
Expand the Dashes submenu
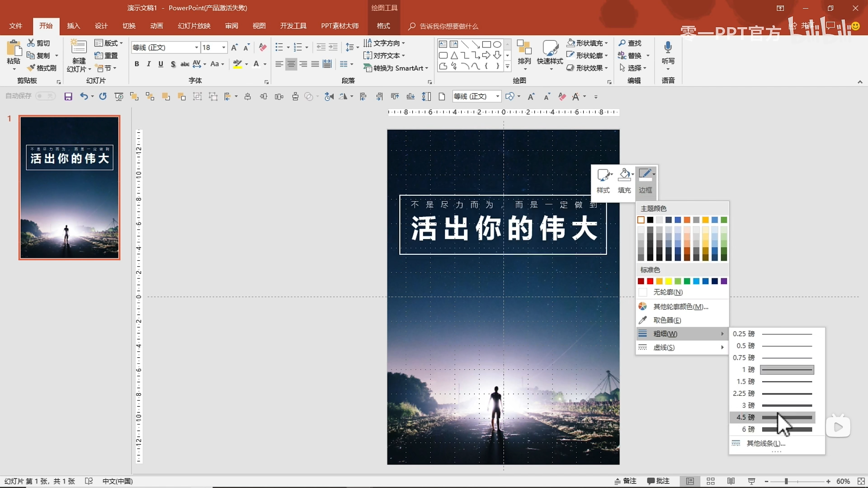(x=682, y=347)
